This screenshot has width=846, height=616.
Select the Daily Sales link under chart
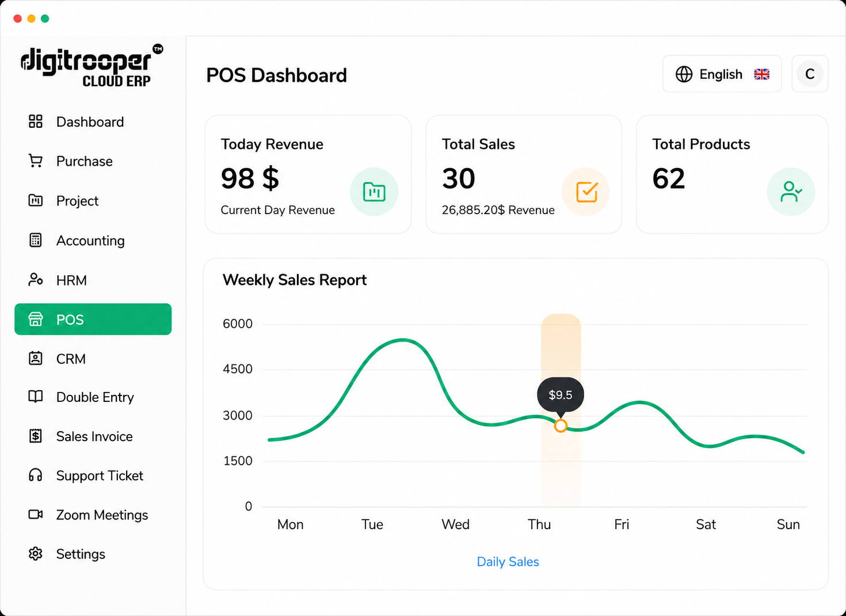508,561
